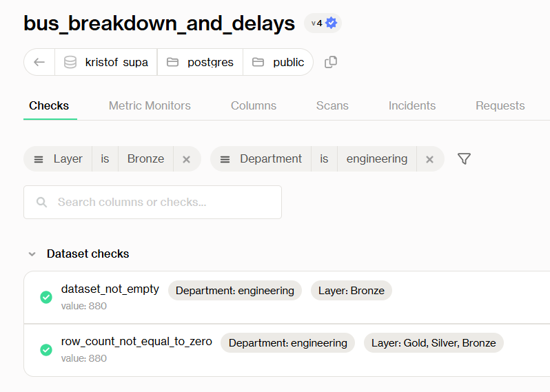Switch to the Metric Monitors tab
The image size is (550, 392).
[150, 105]
